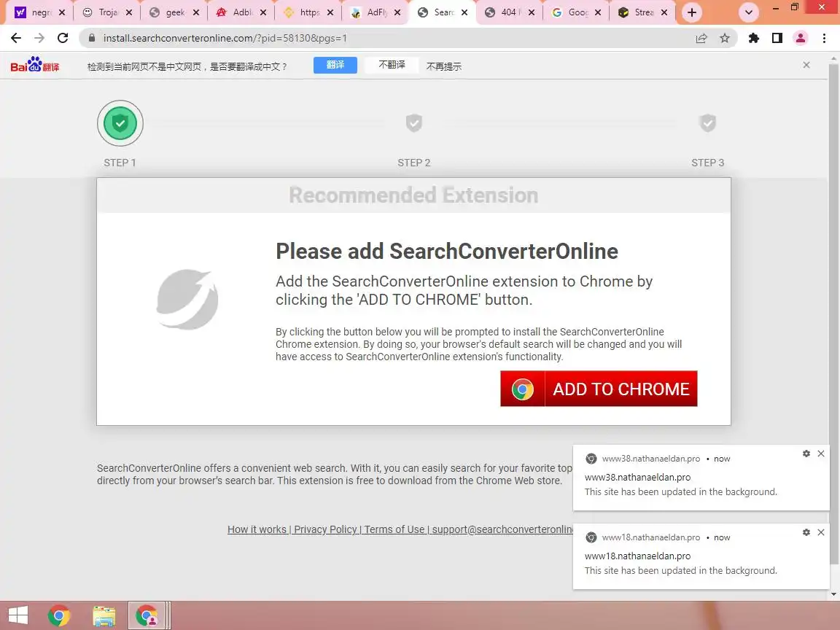Image resolution: width=840 pixels, height=630 pixels.
Task: Dismiss the www38.nathanaeldan.pro notification
Action: 821,454
